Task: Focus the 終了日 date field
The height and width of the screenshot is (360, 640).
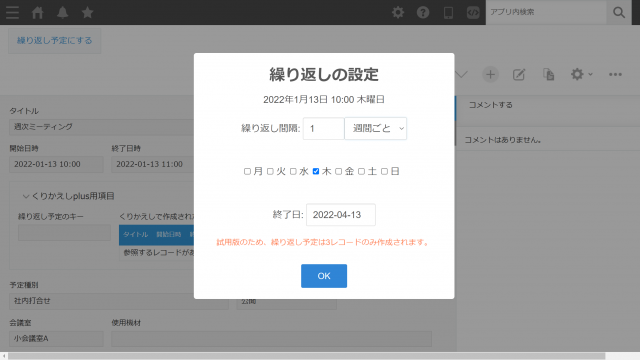Action: (341, 215)
